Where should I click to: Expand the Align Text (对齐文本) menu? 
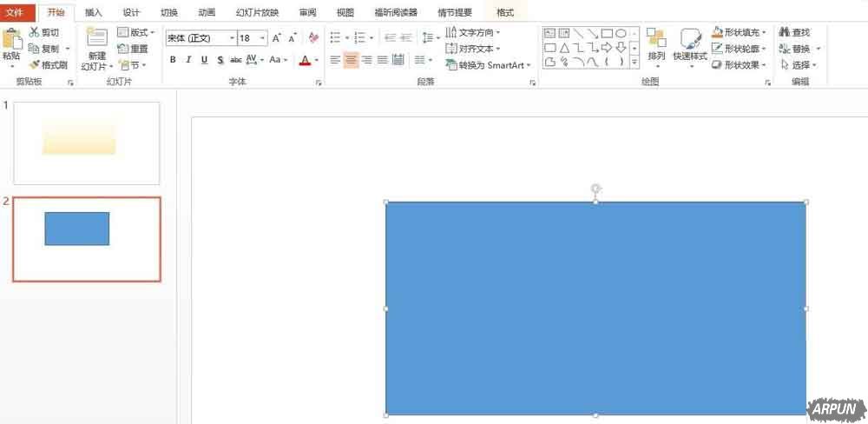coord(473,49)
